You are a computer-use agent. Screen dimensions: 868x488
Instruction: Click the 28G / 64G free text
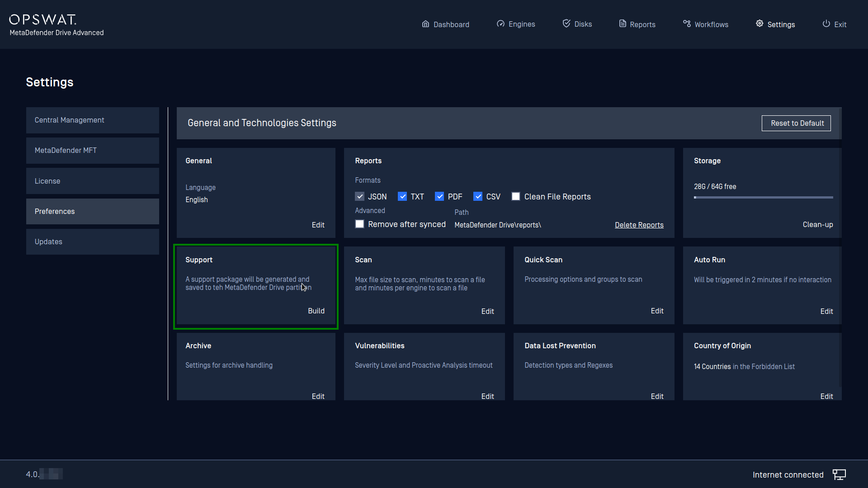coord(715,186)
